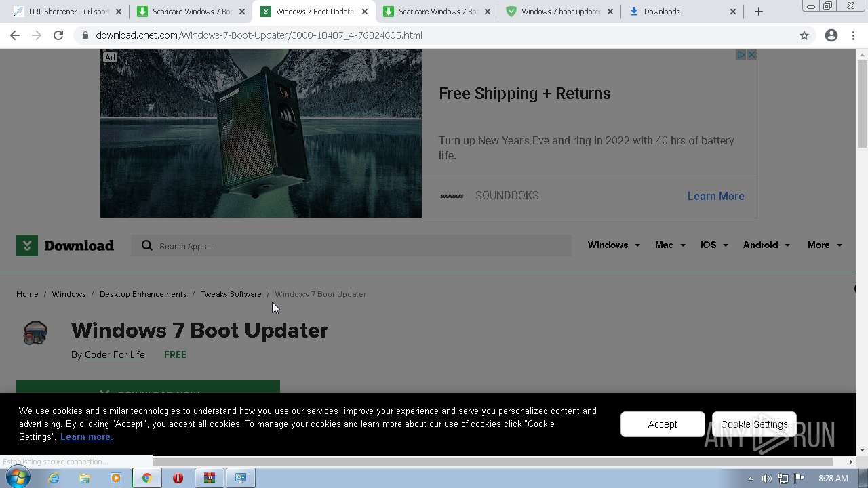Viewport: 868px width, 488px height.
Task: Go to Home breadcrumb
Action: [27, 294]
